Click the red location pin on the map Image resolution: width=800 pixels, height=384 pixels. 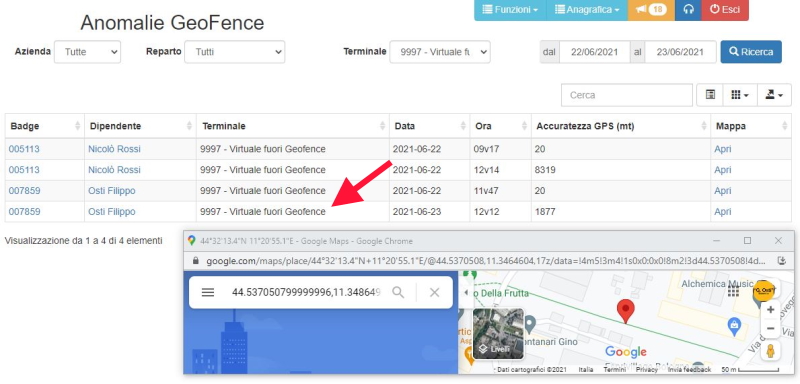(626, 312)
